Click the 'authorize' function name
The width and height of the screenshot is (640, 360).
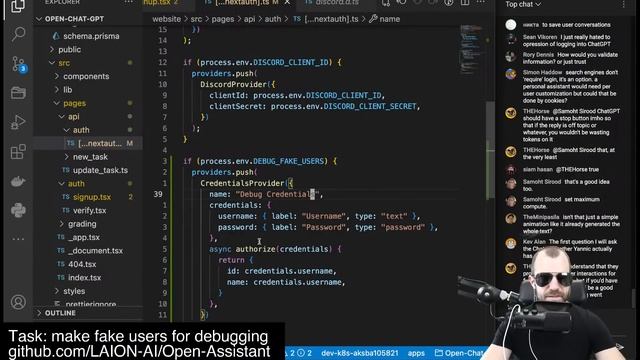256,249
